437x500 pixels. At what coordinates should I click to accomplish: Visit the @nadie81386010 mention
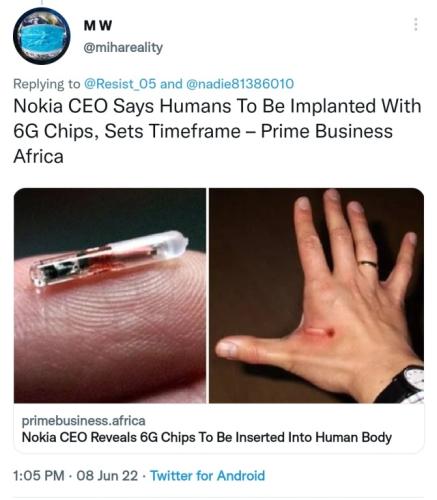pyautogui.click(x=240, y=83)
